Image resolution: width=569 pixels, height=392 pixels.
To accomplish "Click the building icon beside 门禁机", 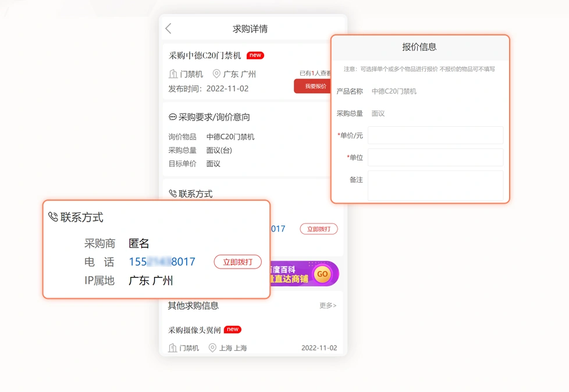I will (x=173, y=74).
